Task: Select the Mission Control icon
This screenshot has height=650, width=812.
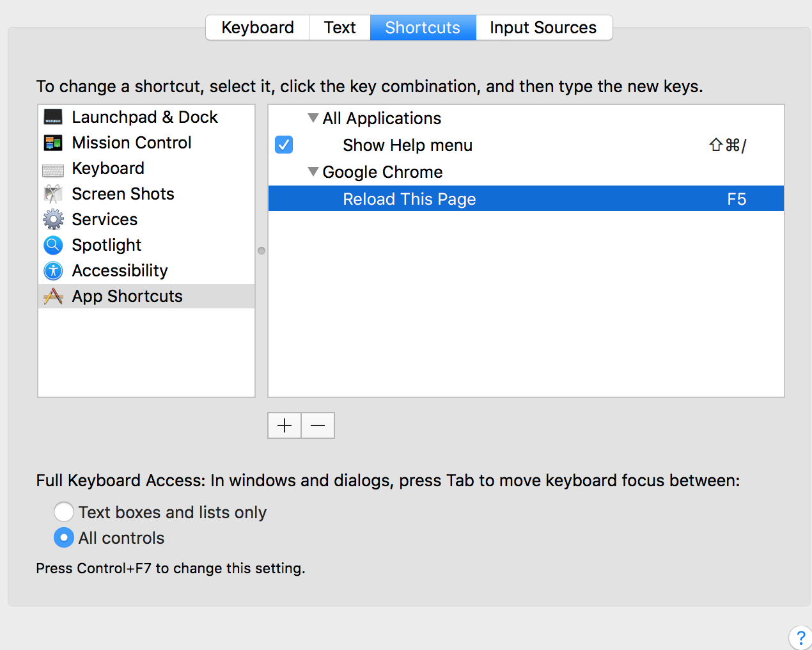Action: pyautogui.click(x=53, y=143)
